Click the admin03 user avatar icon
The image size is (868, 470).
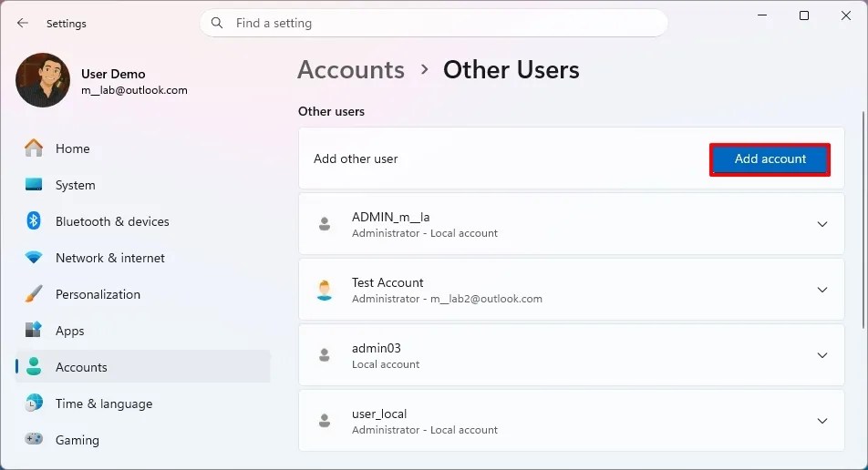point(325,355)
